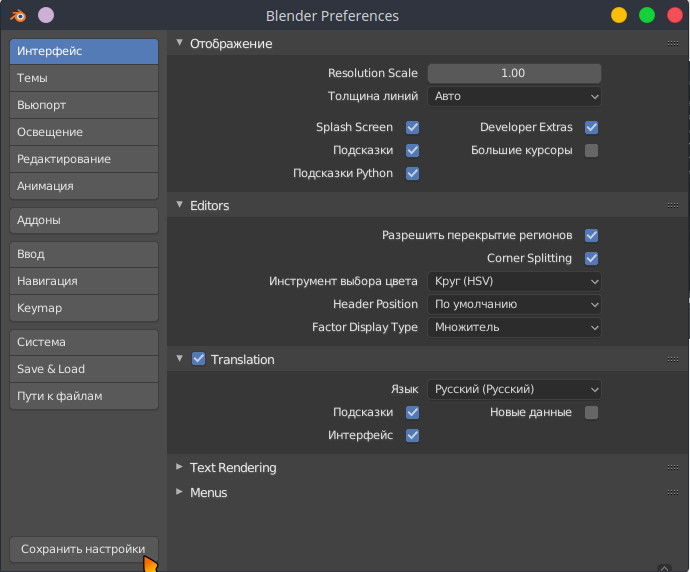The image size is (690, 572).
Task: Enable Новые данные checkbox
Action: 591,413
